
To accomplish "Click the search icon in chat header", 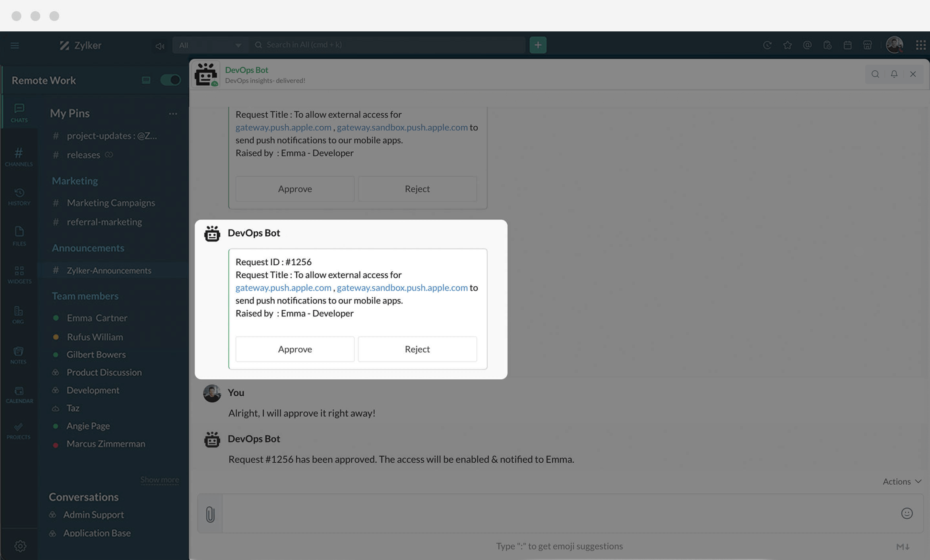I will [875, 74].
